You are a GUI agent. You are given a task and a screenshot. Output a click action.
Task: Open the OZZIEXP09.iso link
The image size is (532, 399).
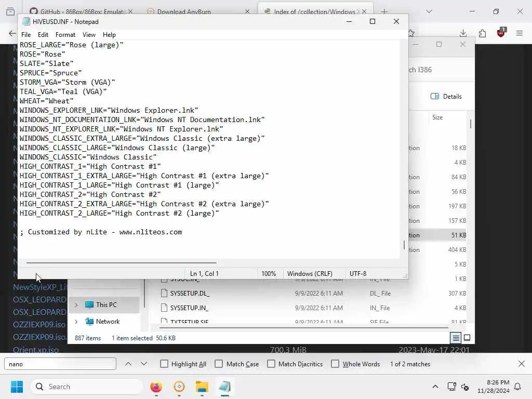click(39, 324)
